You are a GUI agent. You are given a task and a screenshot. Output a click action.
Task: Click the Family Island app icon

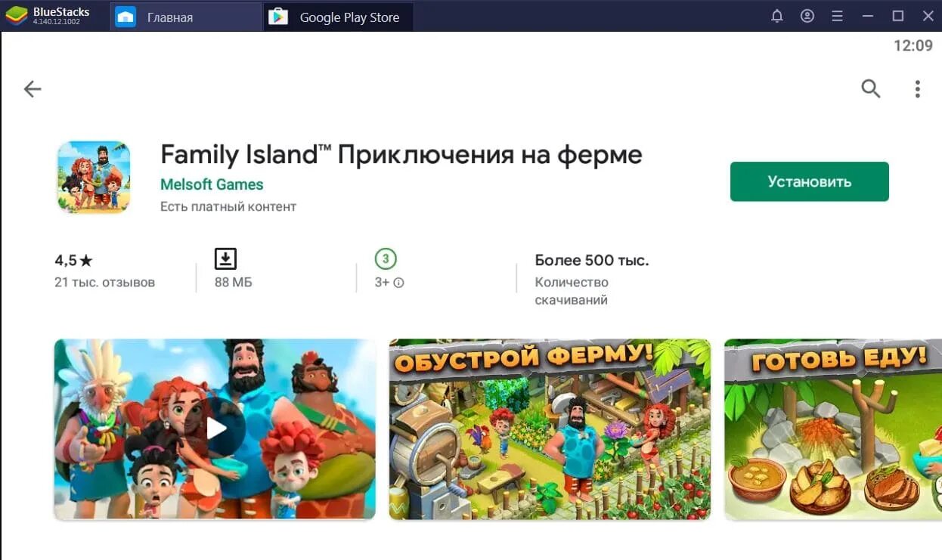tap(94, 177)
